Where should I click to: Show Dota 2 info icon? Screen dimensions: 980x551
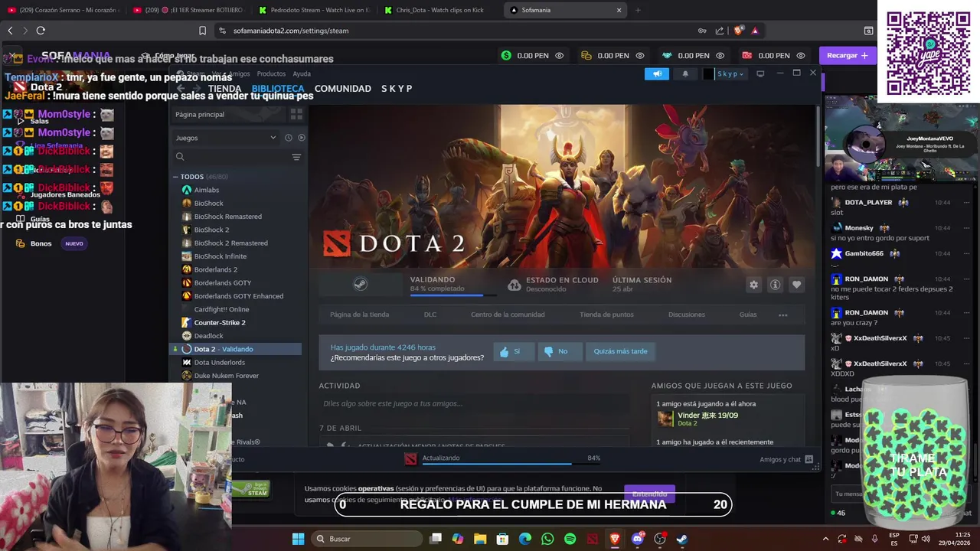(x=775, y=285)
